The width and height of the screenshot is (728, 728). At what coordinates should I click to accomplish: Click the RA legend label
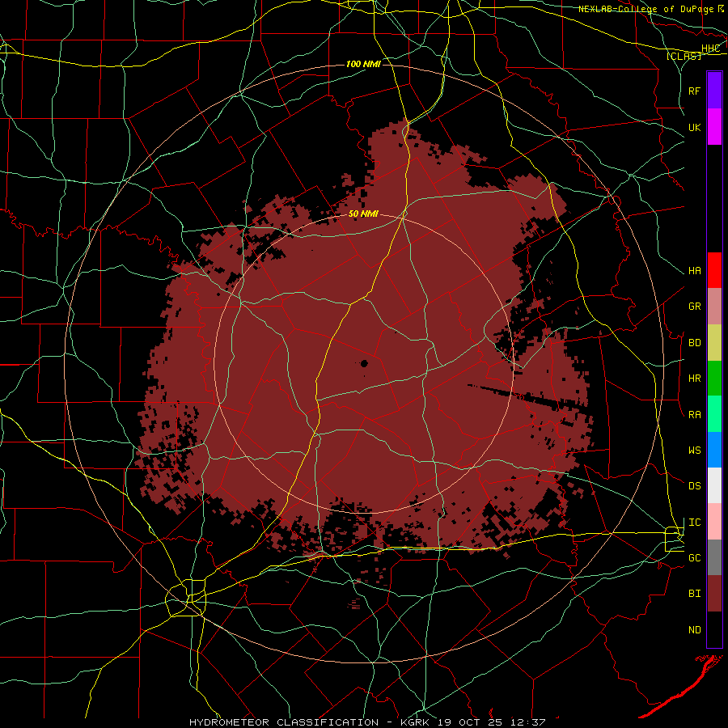(694, 415)
